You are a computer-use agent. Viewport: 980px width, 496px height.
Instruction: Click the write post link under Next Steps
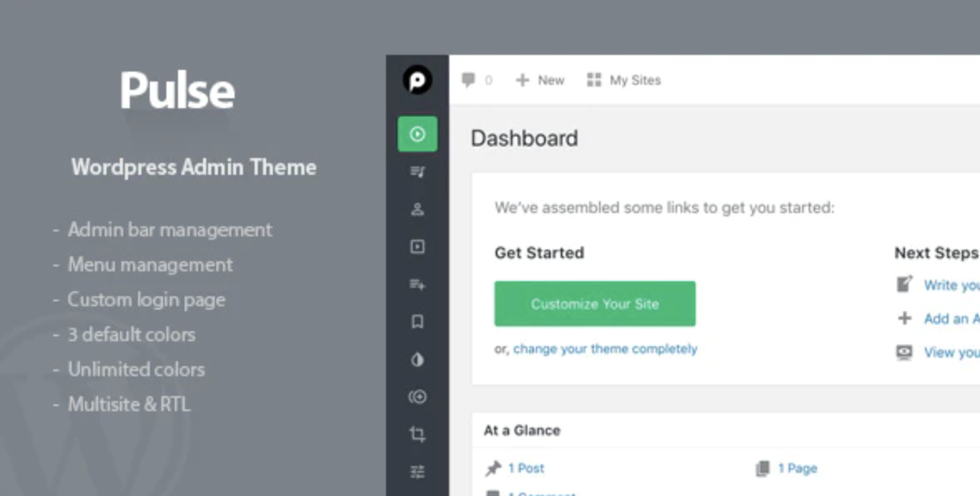tap(951, 285)
